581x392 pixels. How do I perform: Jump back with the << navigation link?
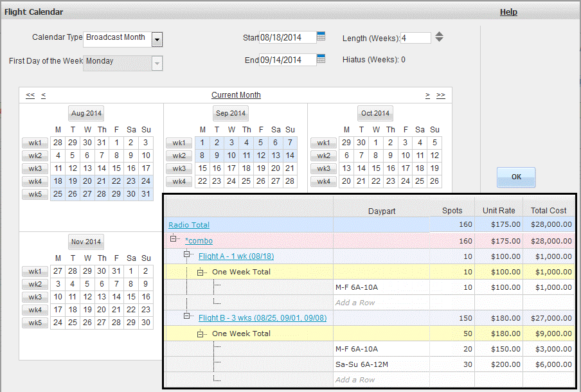[x=30, y=95]
